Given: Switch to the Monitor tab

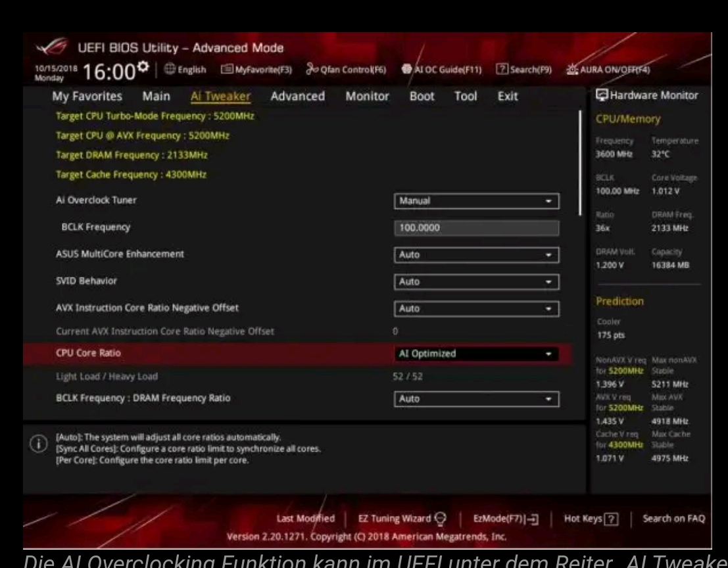Looking at the screenshot, I should (x=367, y=96).
